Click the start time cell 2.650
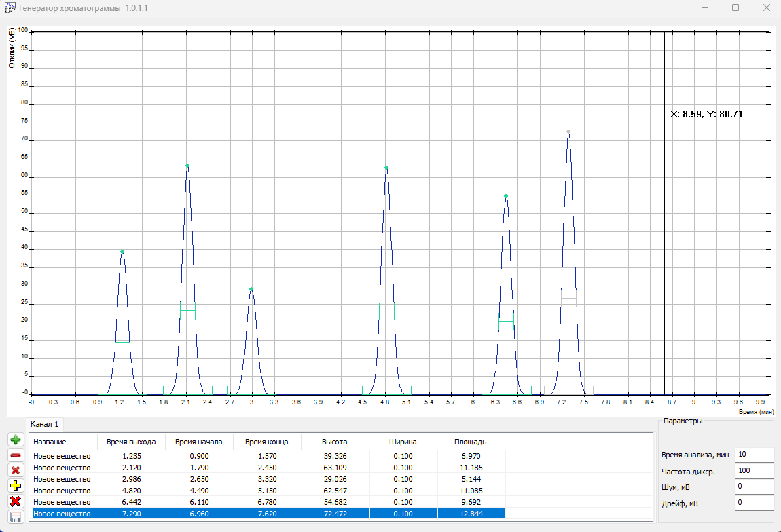 [199, 479]
